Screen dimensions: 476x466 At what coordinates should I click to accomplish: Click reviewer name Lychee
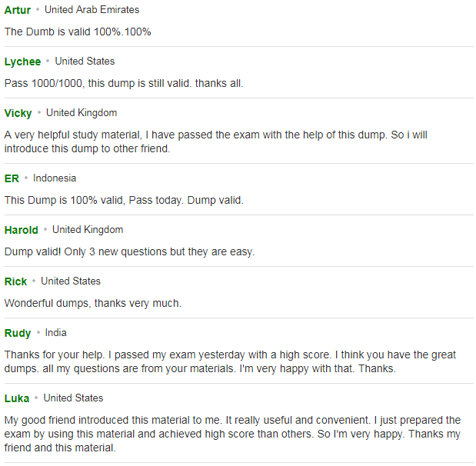click(22, 62)
